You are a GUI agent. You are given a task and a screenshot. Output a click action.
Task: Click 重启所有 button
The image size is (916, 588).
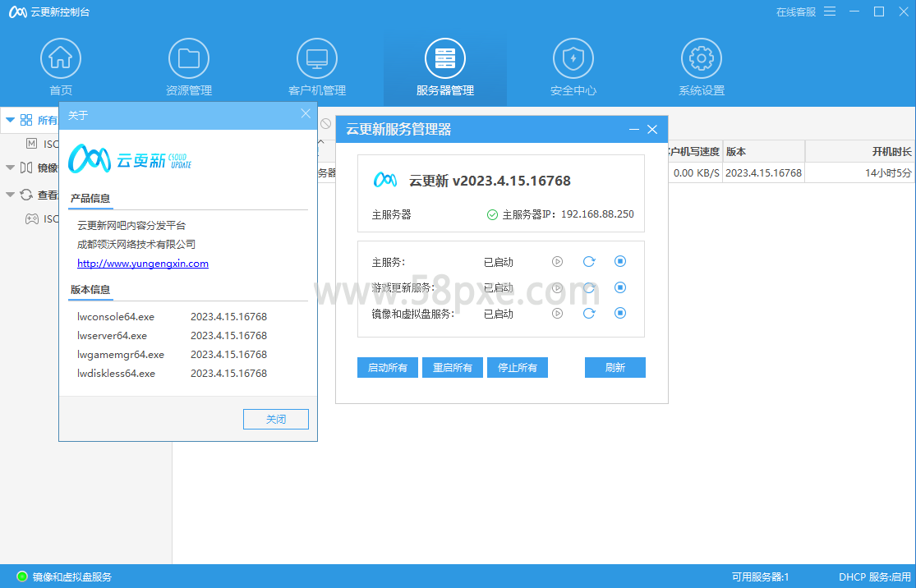pos(452,367)
